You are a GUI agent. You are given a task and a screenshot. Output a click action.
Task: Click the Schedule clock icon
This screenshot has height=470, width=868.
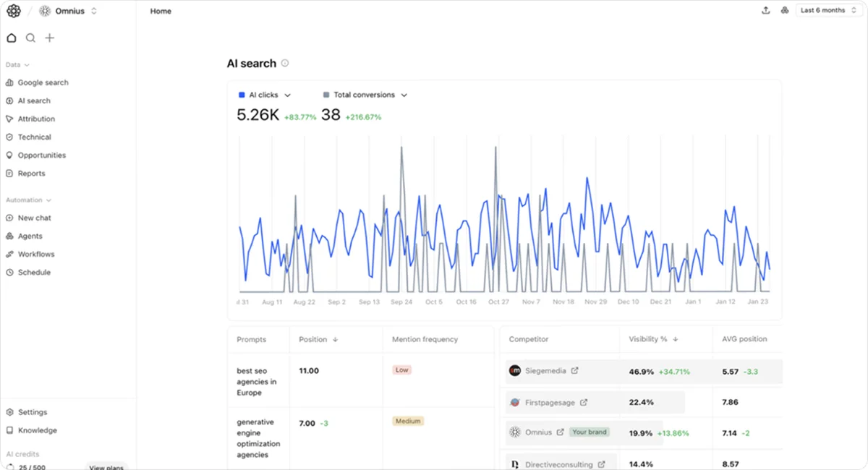tap(9, 273)
